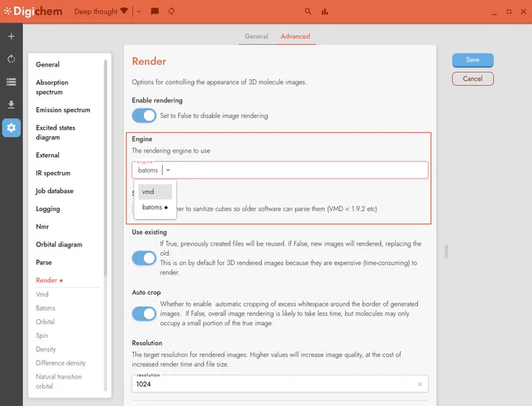
Task: Open Logging settings category
Action: click(48, 209)
